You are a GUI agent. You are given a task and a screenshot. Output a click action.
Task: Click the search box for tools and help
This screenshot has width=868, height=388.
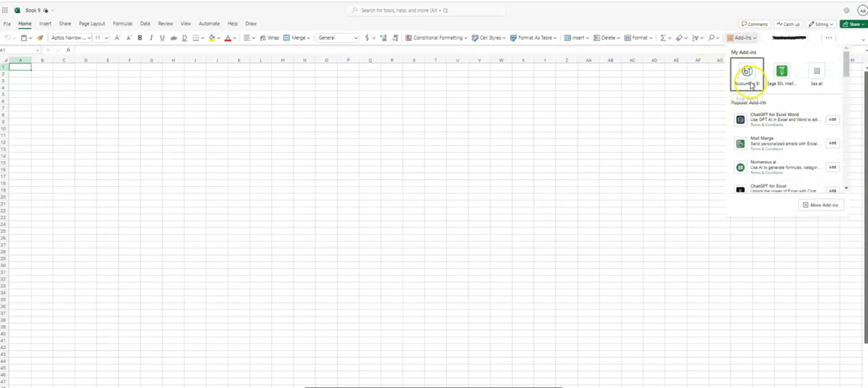pyautogui.click(x=426, y=10)
